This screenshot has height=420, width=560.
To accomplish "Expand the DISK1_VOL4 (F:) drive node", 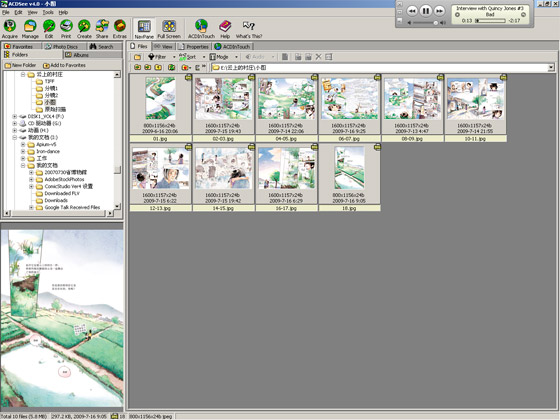I will [x=15, y=116].
